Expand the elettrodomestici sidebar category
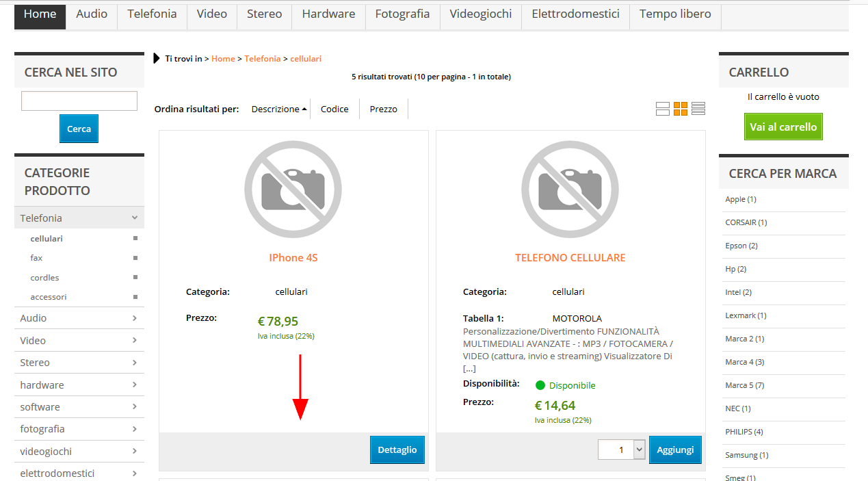This screenshot has height=481, width=868. click(79, 473)
